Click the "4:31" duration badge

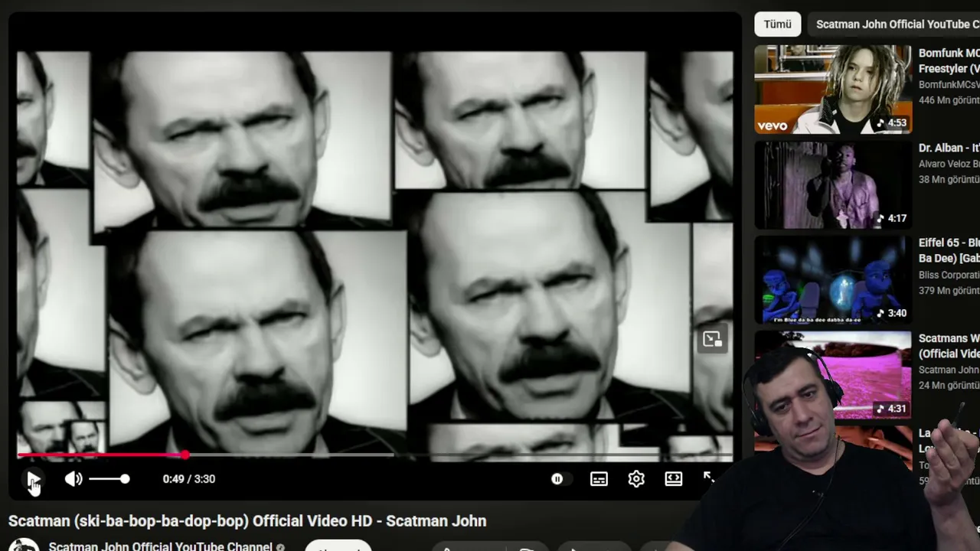(892, 409)
